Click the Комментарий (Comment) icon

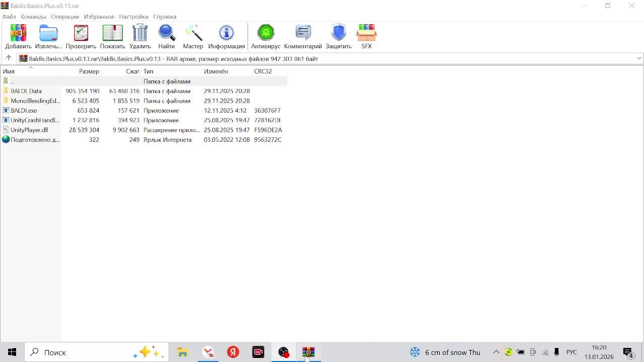303,37
